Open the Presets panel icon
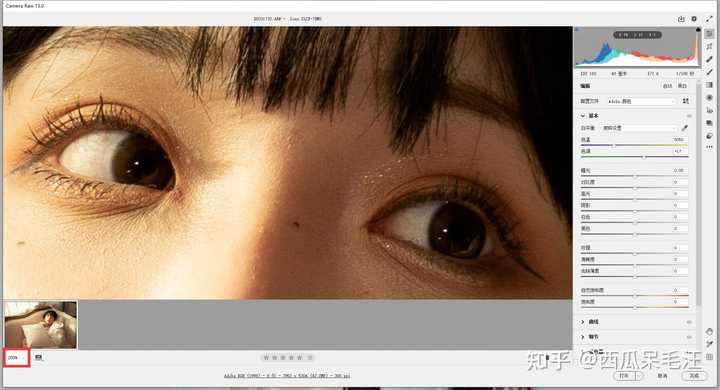Screen dimensions: 720x390 coord(709,136)
